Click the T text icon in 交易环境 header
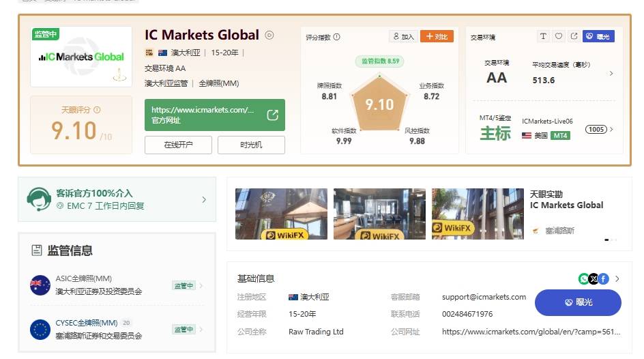Screen dimensions: 644x359 [x=543, y=36]
